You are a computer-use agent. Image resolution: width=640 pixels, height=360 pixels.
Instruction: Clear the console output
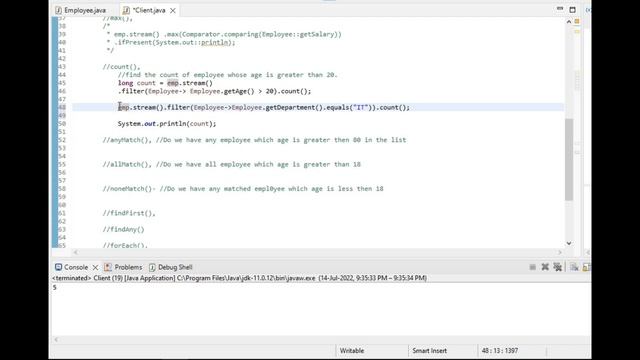[574, 267]
